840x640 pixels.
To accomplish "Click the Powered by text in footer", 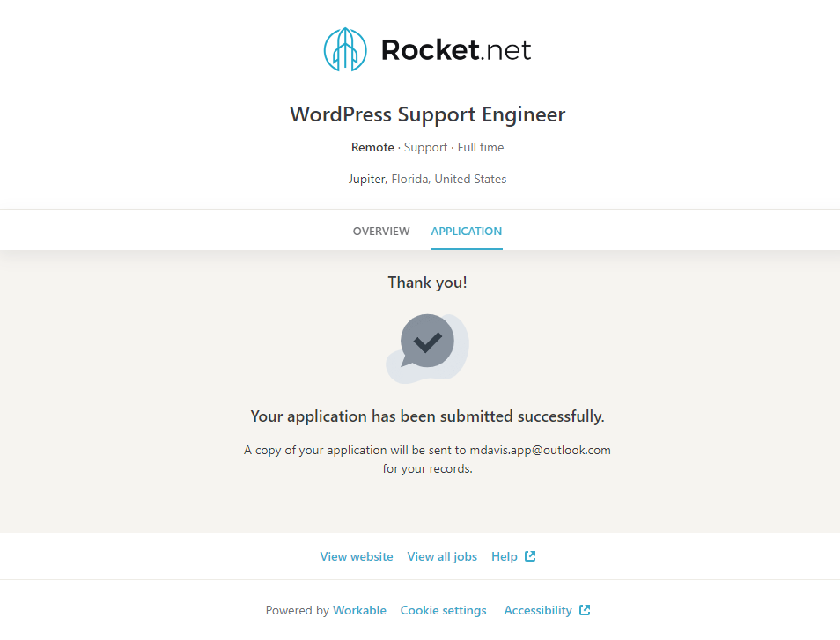I will (x=298, y=610).
